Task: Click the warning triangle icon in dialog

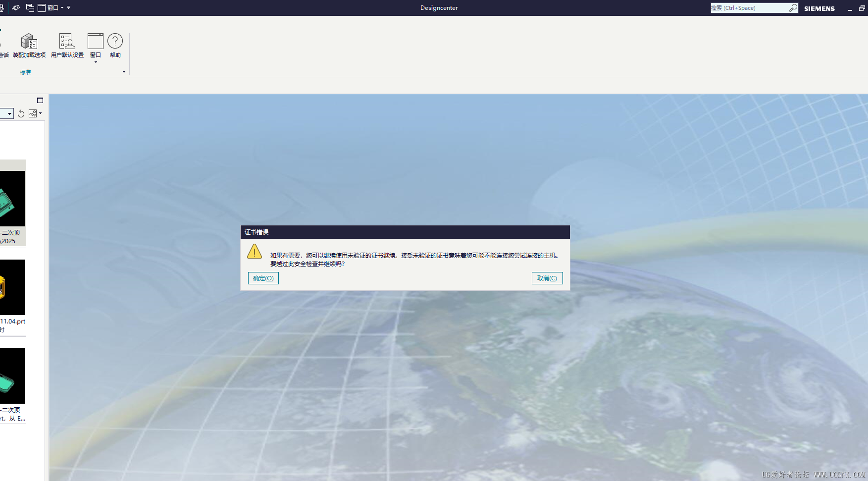Action: click(255, 251)
